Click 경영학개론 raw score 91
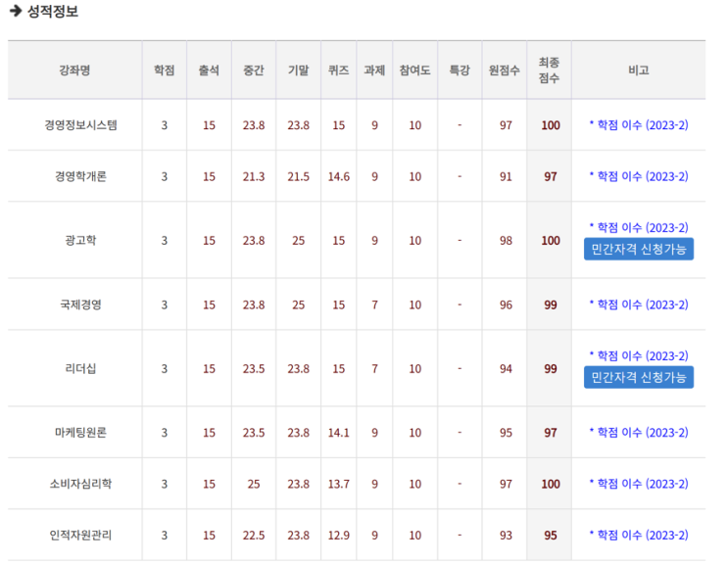 pyautogui.click(x=506, y=177)
